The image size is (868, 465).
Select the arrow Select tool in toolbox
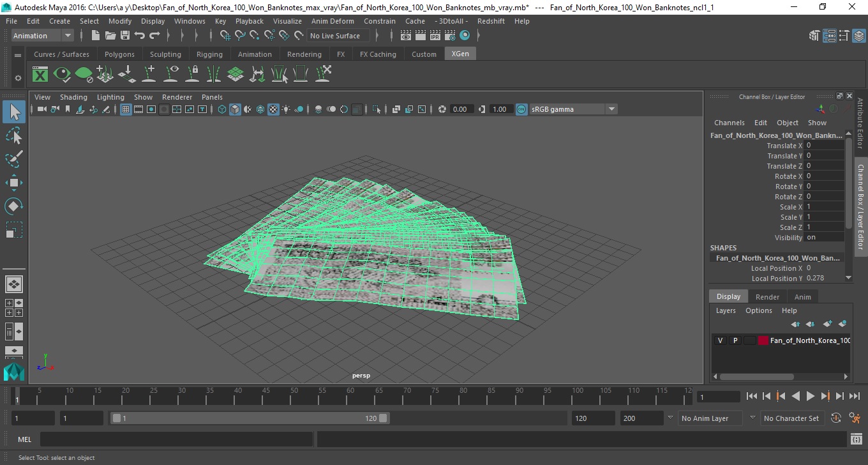(14, 112)
